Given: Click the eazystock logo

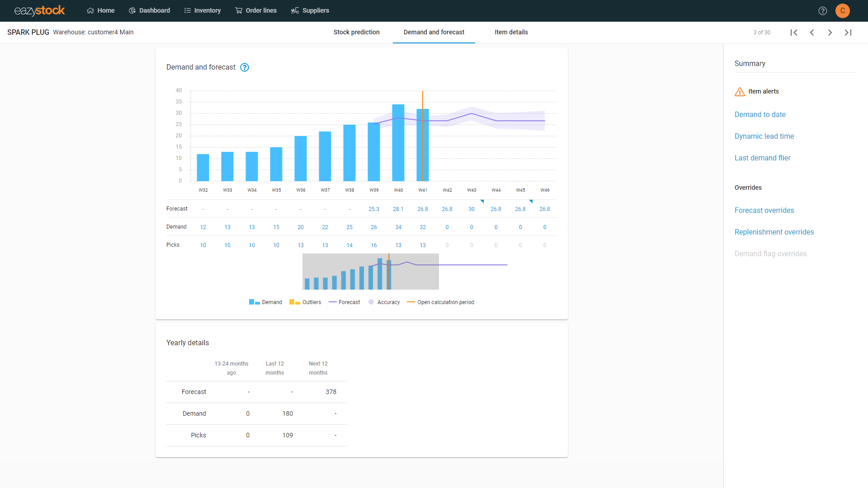Looking at the screenshot, I should point(40,10).
